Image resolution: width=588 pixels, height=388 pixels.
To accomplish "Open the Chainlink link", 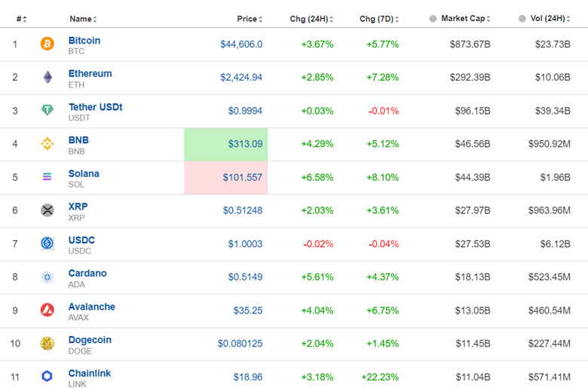I will click(x=89, y=374).
